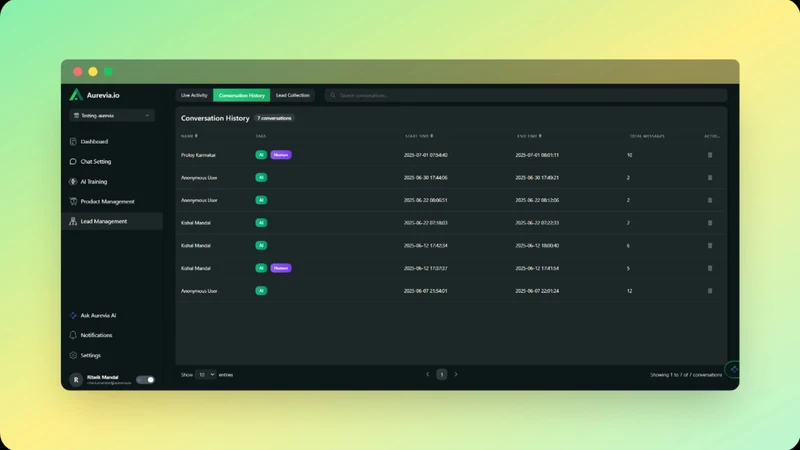The width and height of the screenshot is (800, 450).
Task: Click the Conversation History heading
Action: [215, 118]
